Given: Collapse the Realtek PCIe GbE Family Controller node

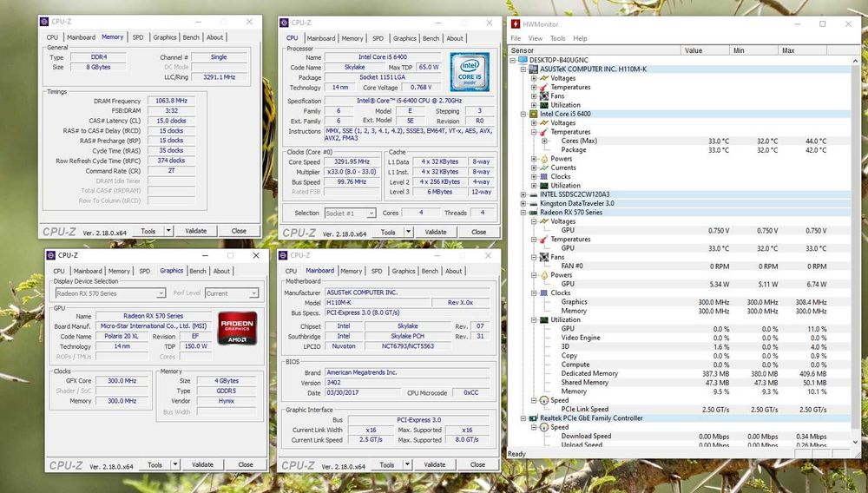Looking at the screenshot, I should coord(523,418).
